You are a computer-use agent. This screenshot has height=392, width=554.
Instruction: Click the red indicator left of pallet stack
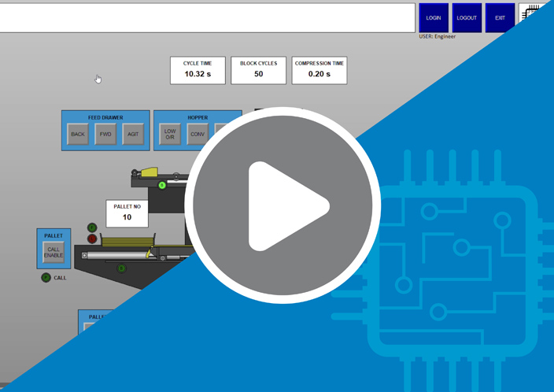(92, 239)
